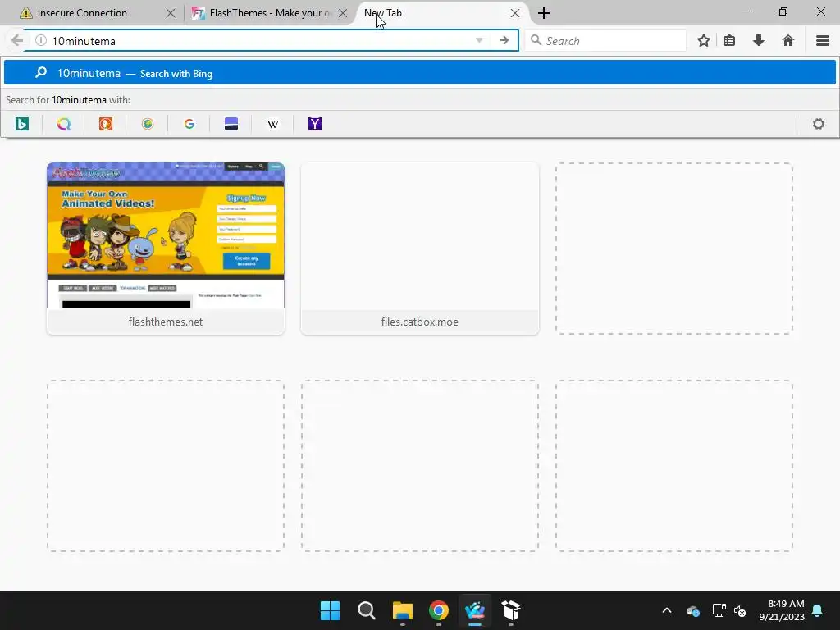Launch Google Chrome from taskbar
Screen dimensions: 840x630
(439, 610)
